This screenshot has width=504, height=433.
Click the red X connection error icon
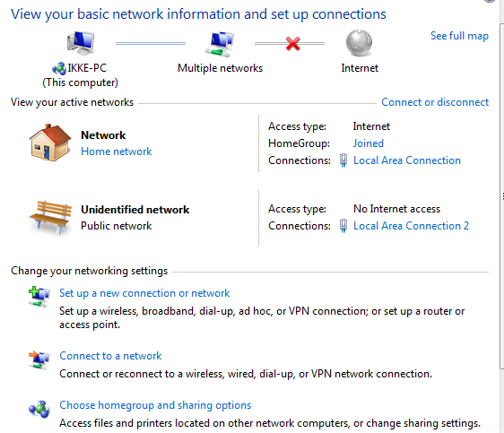point(293,44)
